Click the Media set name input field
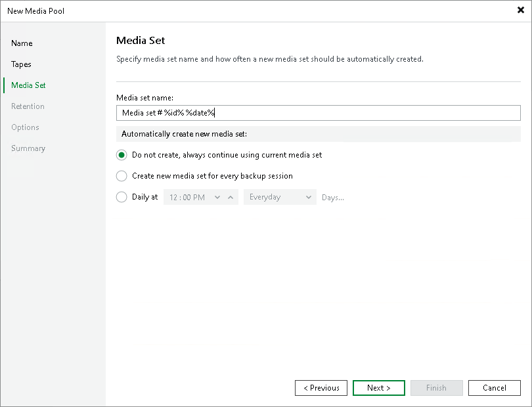Viewport: 532px width, 407px height. [319, 113]
